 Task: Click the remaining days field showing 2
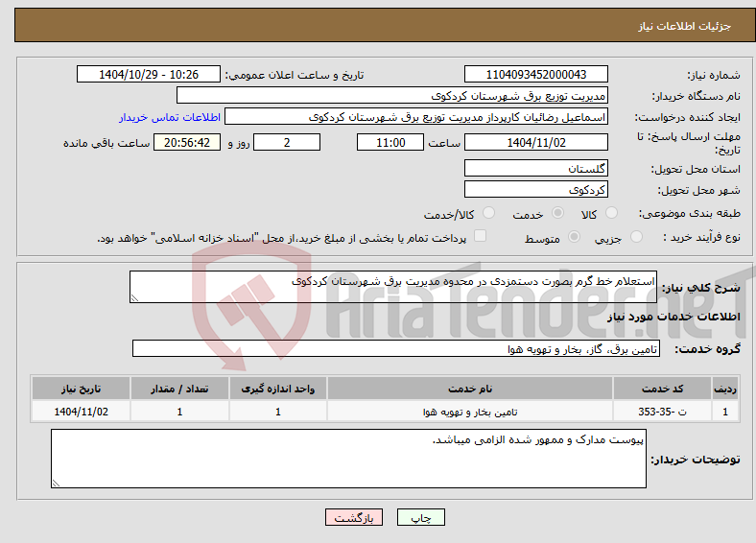click(x=287, y=142)
